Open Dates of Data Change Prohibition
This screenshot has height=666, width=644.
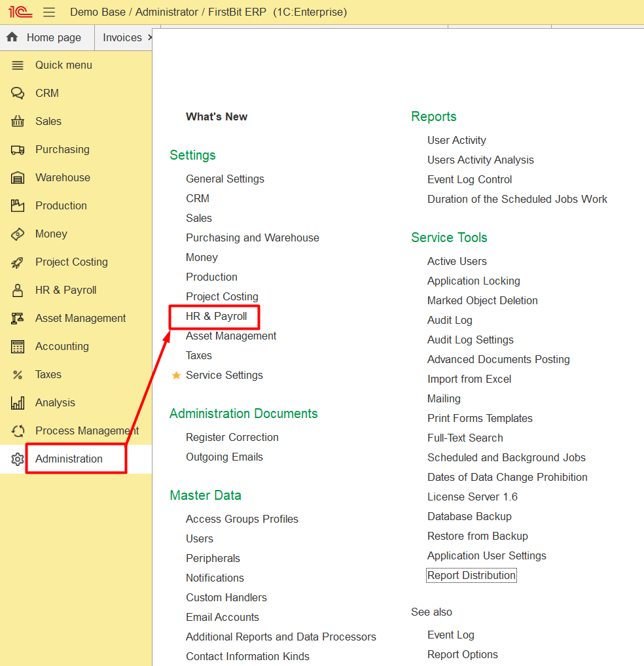coord(507,477)
